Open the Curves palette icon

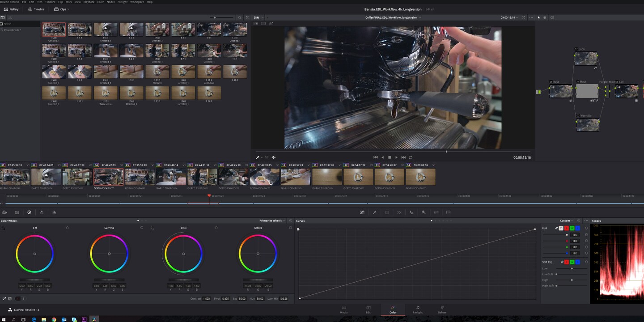[x=362, y=212]
